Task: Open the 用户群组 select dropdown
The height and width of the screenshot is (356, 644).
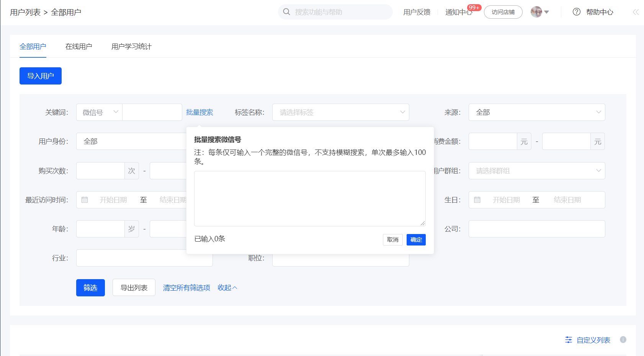Action: (537, 171)
